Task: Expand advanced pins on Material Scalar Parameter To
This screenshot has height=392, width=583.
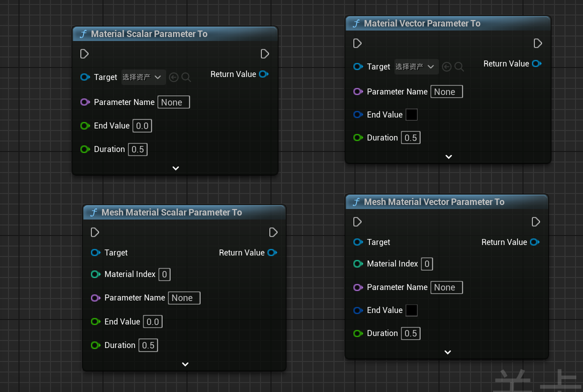Action: 175,168
